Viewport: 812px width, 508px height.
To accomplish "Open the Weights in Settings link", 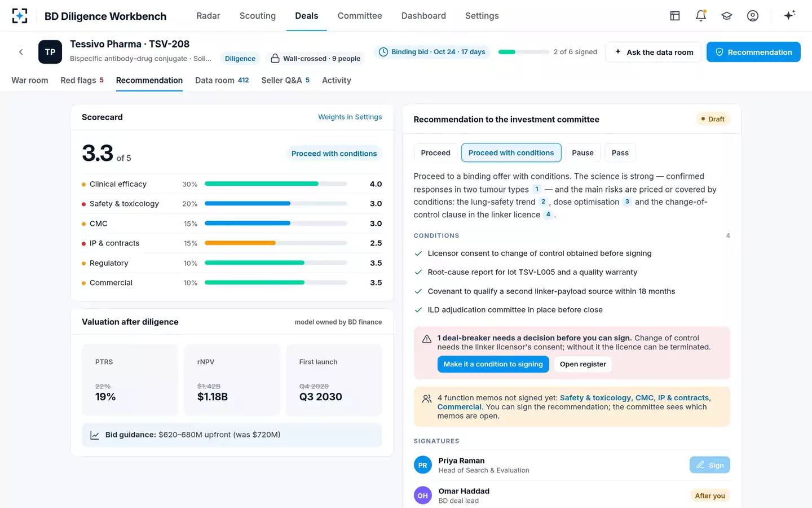I will (x=350, y=117).
